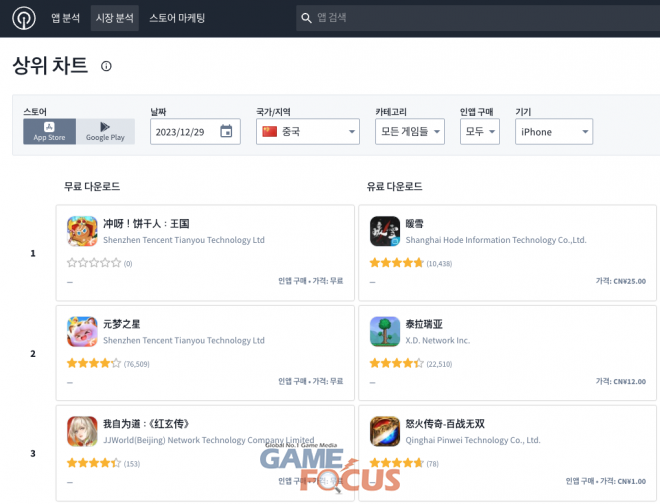Click the 暖雪 app icon
660x504 pixels.
(x=385, y=231)
